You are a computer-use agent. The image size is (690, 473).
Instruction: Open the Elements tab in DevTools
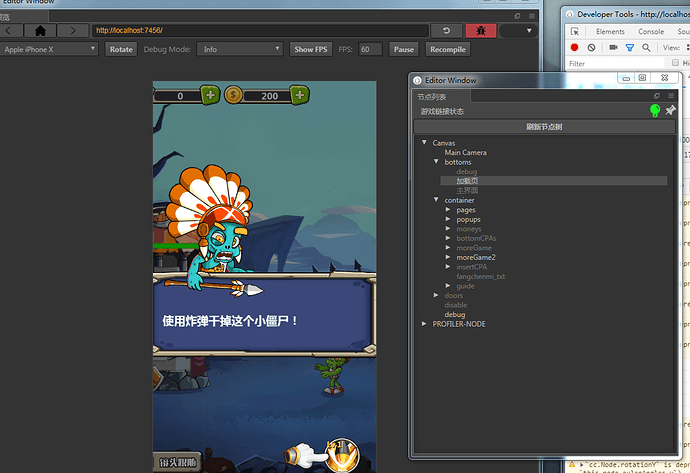pyautogui.click(x=610, y=32)
